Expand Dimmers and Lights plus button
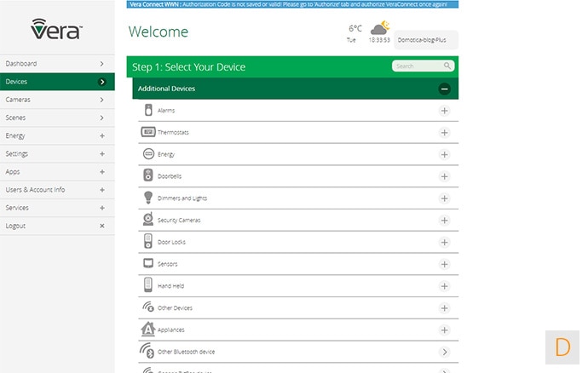 point(444,198)
